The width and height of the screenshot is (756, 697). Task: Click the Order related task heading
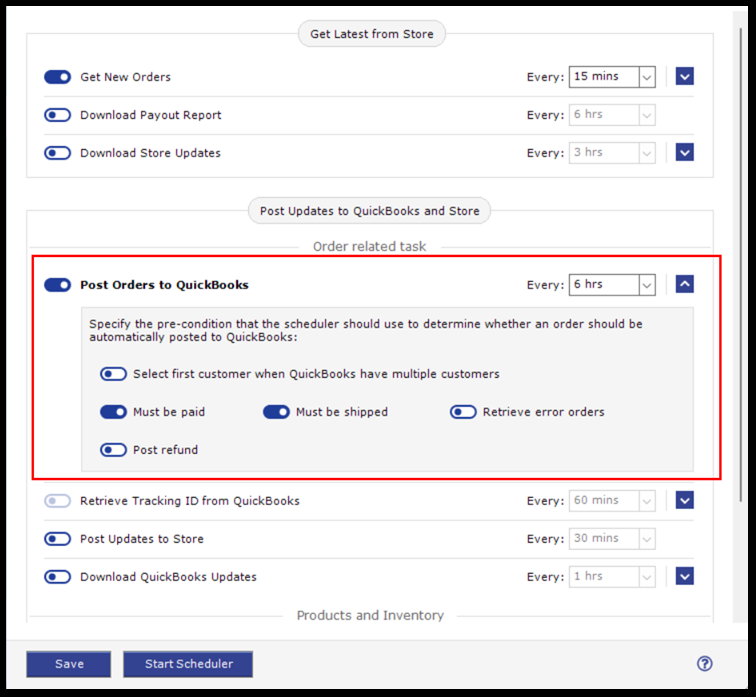pyautogui.click(x=369, y=246)
